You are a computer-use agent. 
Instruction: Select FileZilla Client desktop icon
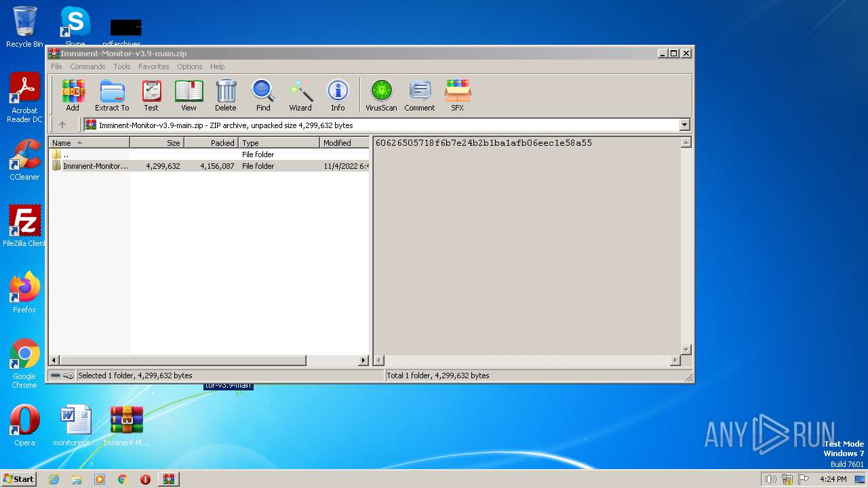[24, 226]
